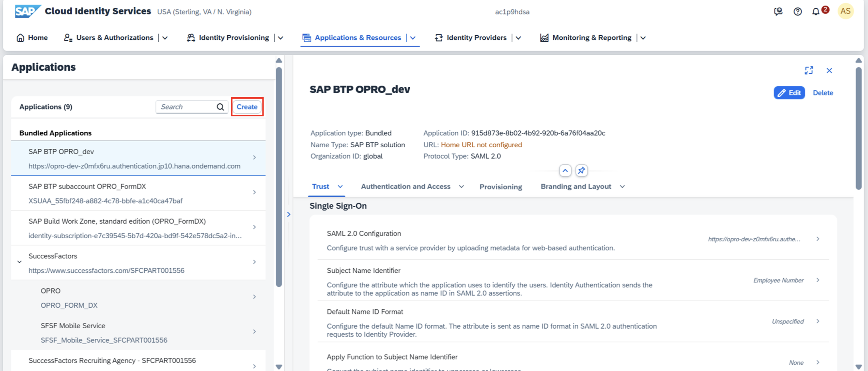Pin the header with pin icon
The width and height of the screenshot is (868, 371).
point(581,171)
